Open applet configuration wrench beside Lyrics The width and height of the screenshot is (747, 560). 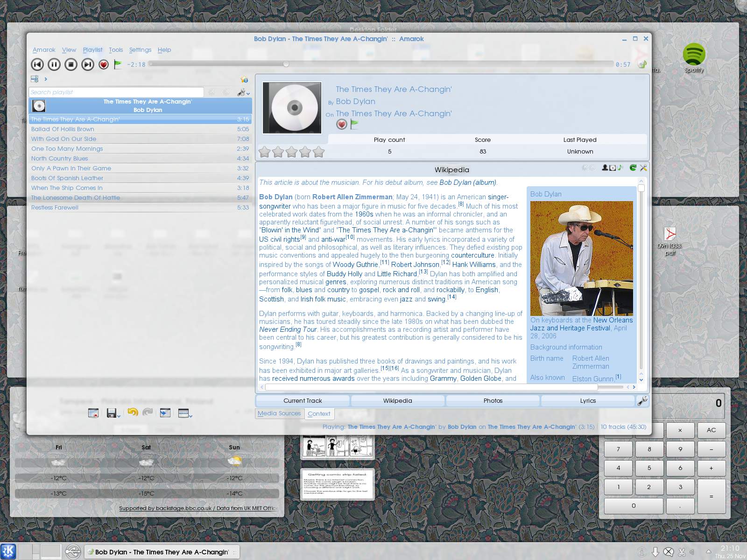[642, 401]
